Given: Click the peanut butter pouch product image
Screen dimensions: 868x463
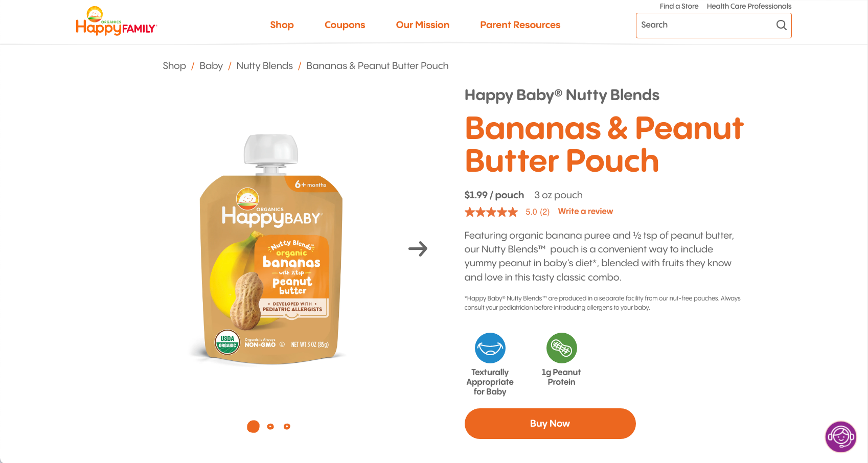Looking at the screenshot, I should (271, 249).
